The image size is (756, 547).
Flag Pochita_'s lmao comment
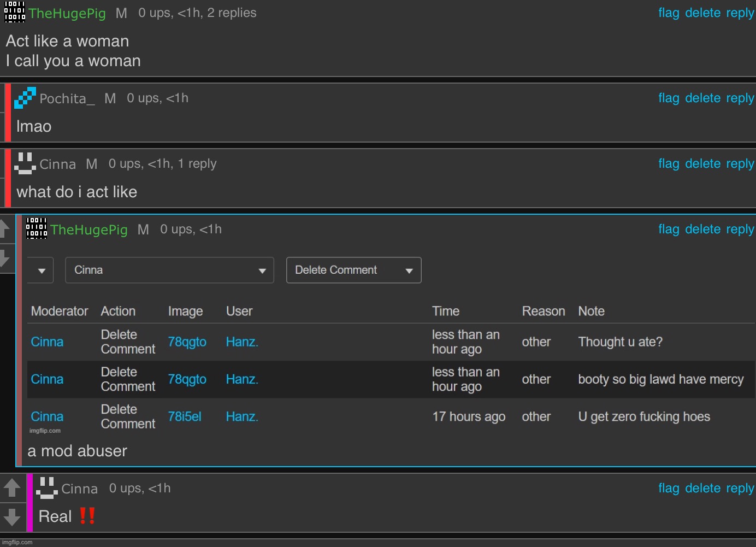[669, 98]
